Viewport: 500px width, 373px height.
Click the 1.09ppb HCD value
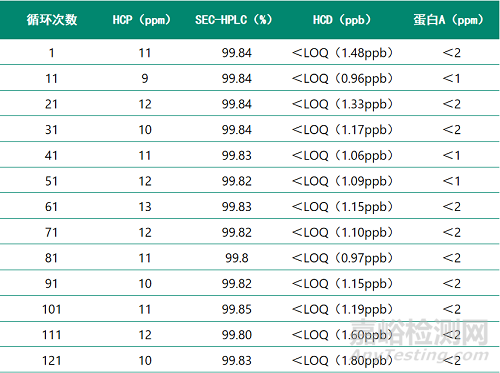click(x=342, y=182)
